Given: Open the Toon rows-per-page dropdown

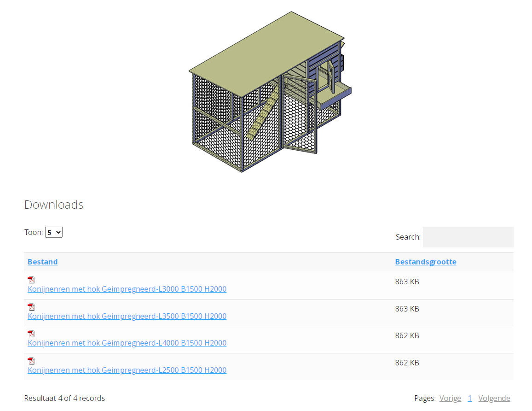Looking at the screenshot, I should [54, 232].
